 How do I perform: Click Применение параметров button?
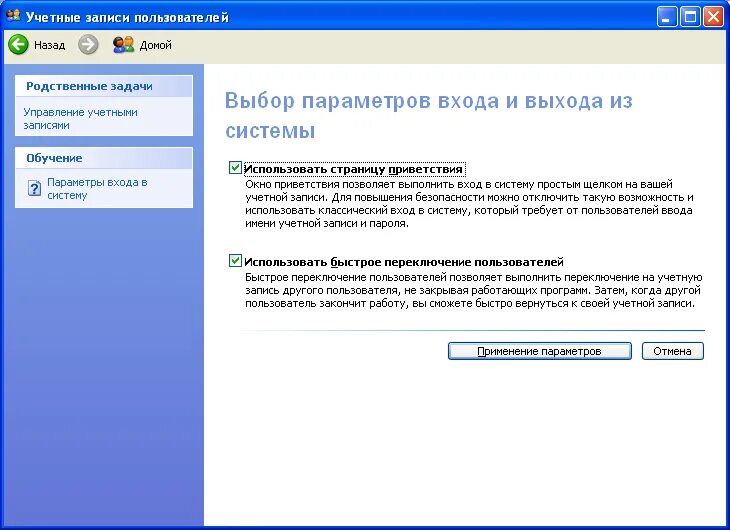540,351
